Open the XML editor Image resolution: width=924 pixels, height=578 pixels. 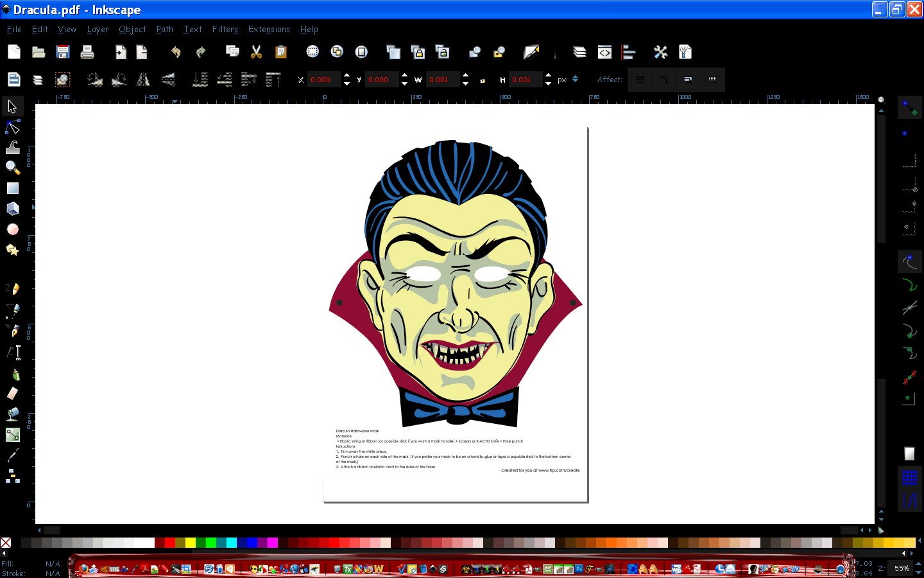(604, 52)
